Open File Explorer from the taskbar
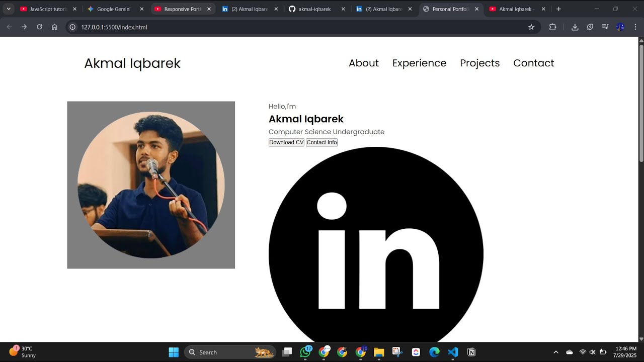Screen dimensions: 644x362 (379, 352)
